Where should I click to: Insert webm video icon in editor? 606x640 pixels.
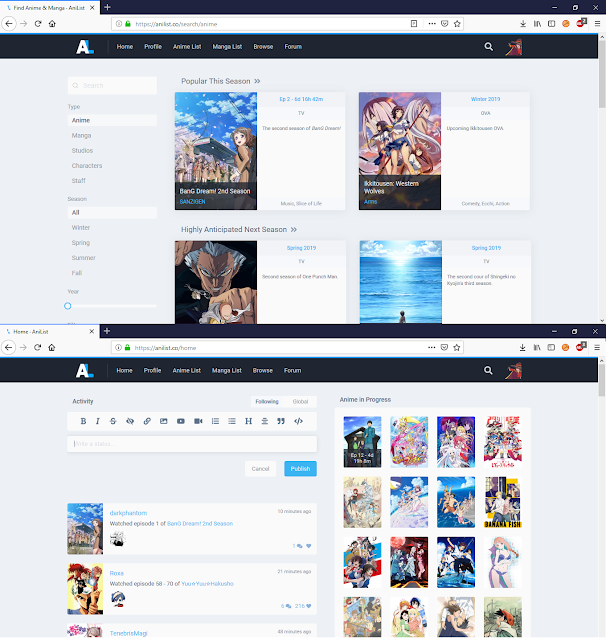198,421
